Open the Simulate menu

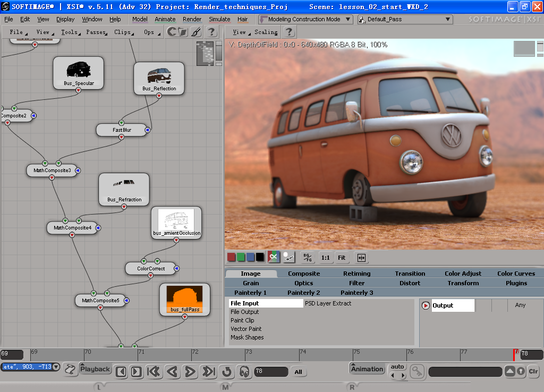[219, 20]
